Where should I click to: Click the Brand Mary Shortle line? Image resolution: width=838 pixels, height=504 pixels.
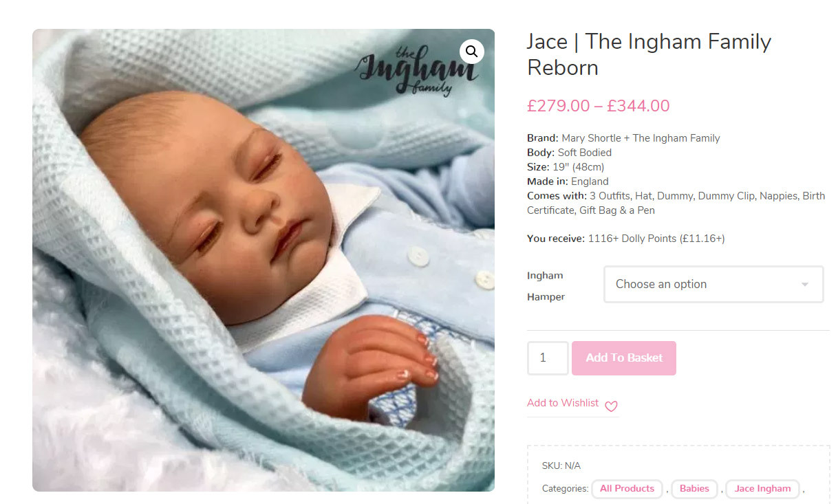click(623, 138)
